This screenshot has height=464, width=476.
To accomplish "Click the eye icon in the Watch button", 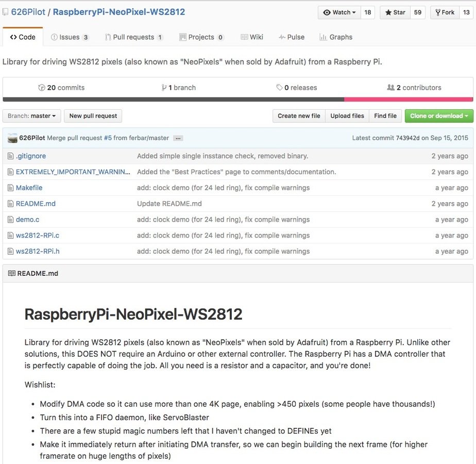I will coord(327,12).
